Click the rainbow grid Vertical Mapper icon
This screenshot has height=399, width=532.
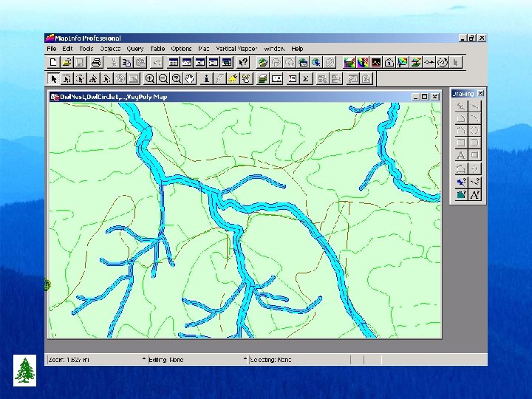pos(363,62)
